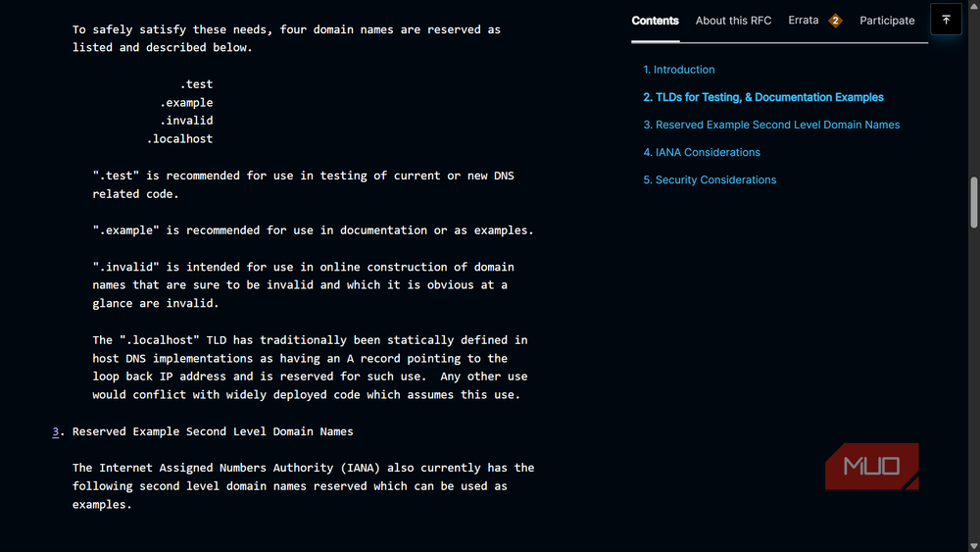Click the ".example" entry in the TLD list
This screenshot has height=552, width=980.
coord(186,102)
